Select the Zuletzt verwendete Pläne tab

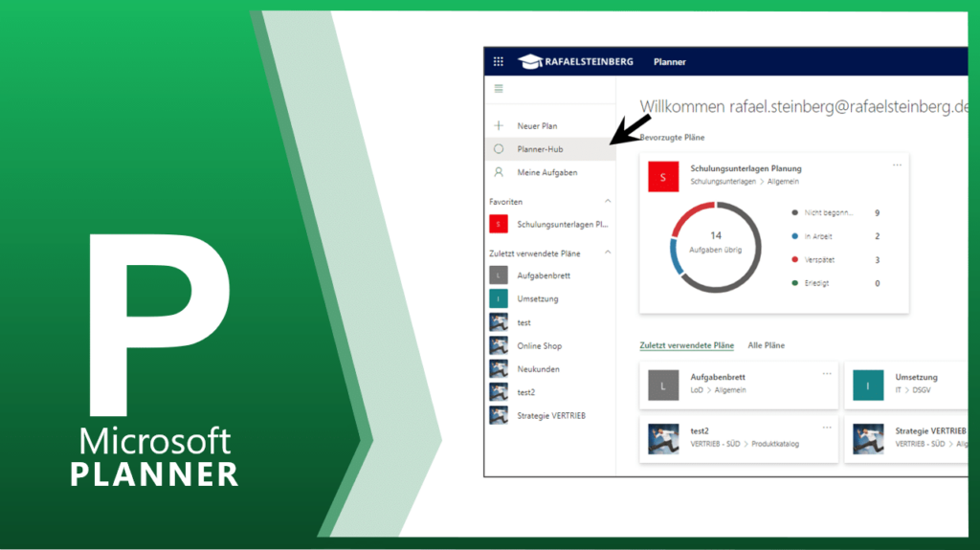click(686, 345)
